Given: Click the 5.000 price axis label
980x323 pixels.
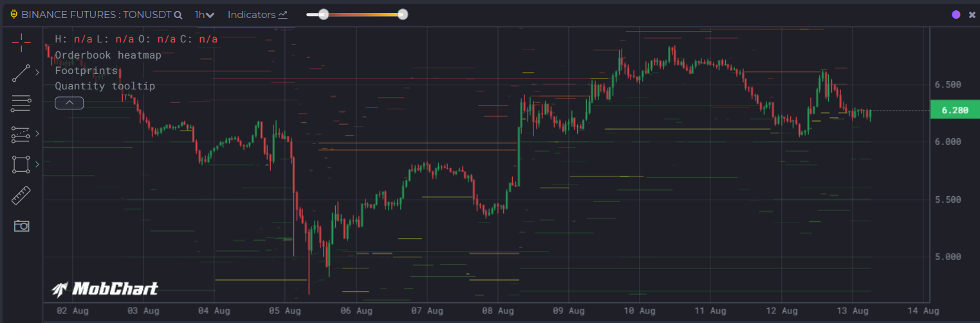Looking at the screenshot, I should [948, 257].
